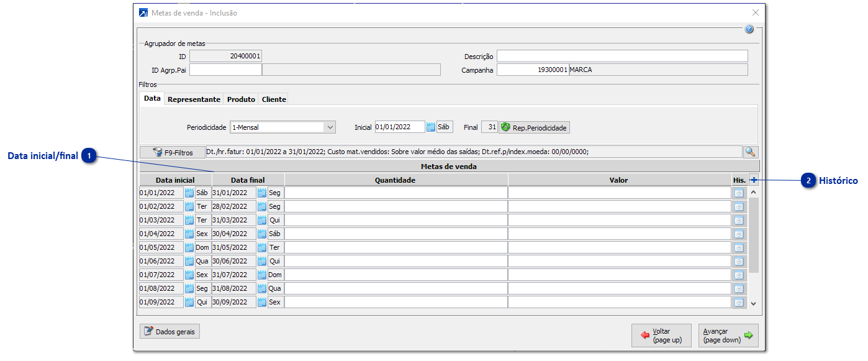Focus the Descrição input field

point(622,57)
